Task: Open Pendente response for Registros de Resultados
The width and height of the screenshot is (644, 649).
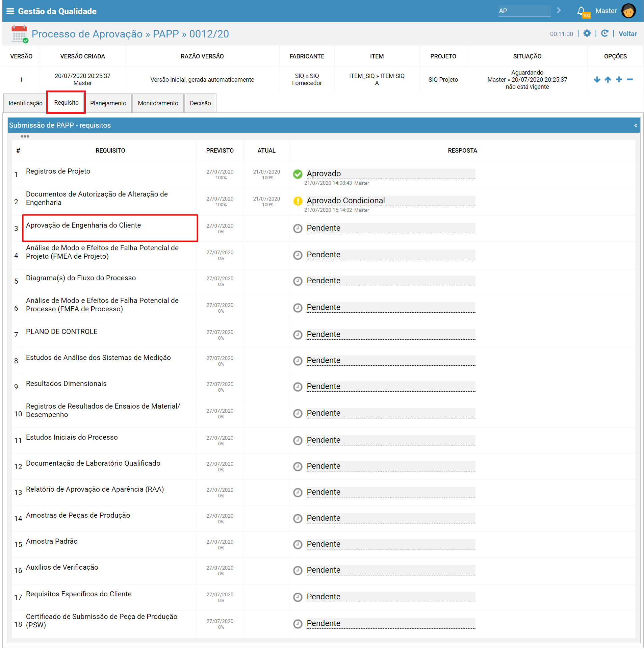Action: [391, 413]
